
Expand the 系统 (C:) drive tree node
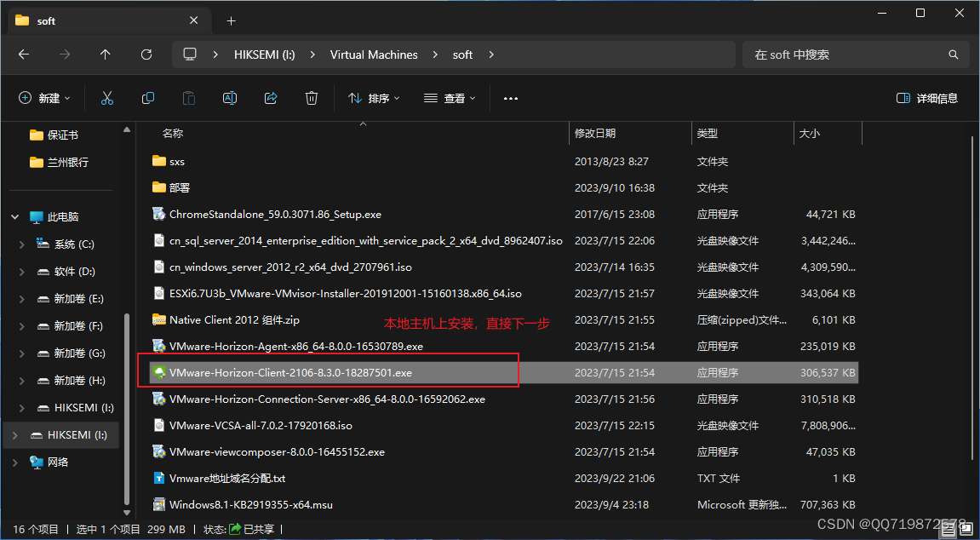[22, 244]
